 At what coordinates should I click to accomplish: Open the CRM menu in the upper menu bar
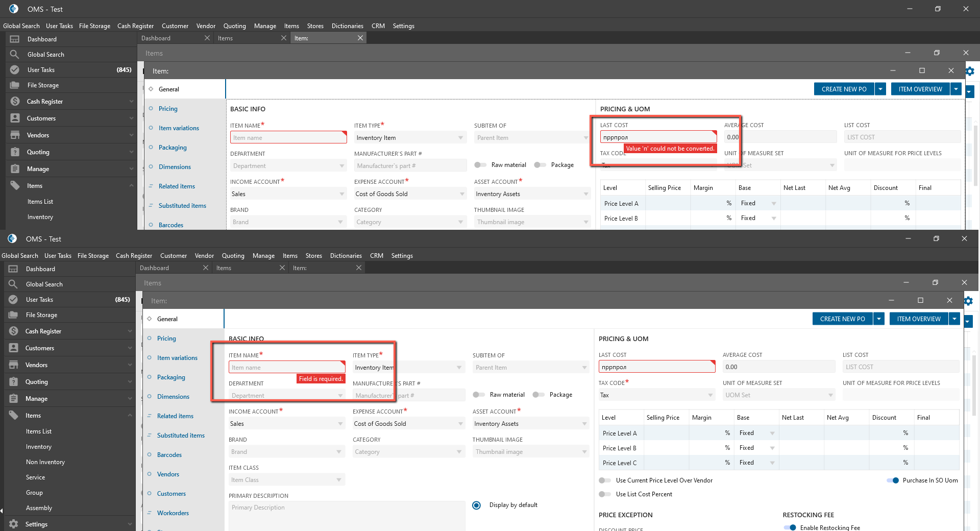(378, 26)
